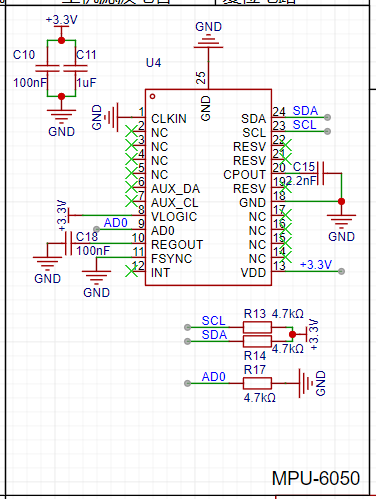This screenshot has height=499, width=376.
Task: Click the AD0 net label at pin 9
Action: 115,223
